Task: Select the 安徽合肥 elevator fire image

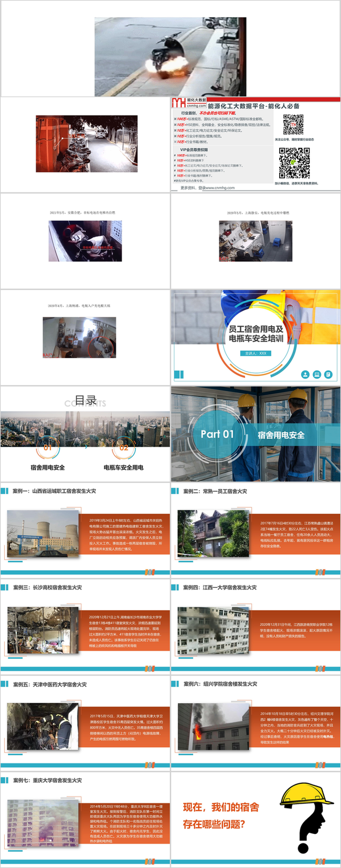Action: tap(85, 241)
